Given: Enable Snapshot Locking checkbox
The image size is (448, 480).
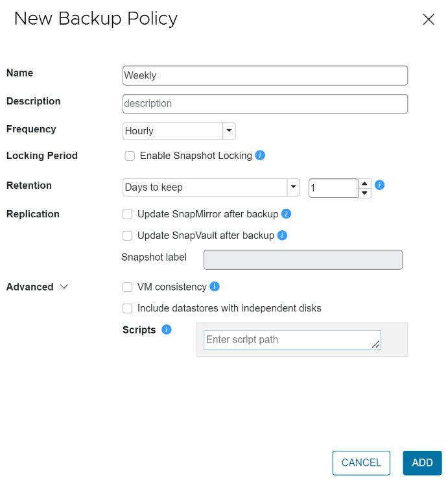Looking at the screenshot, I should pos(130,156).
